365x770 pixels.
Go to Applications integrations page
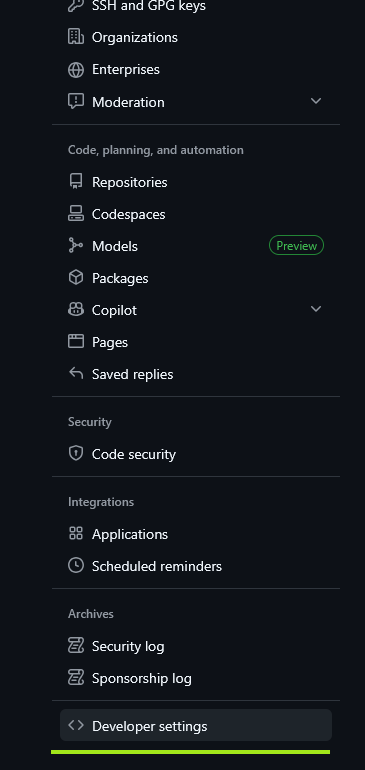click(196, 534)
